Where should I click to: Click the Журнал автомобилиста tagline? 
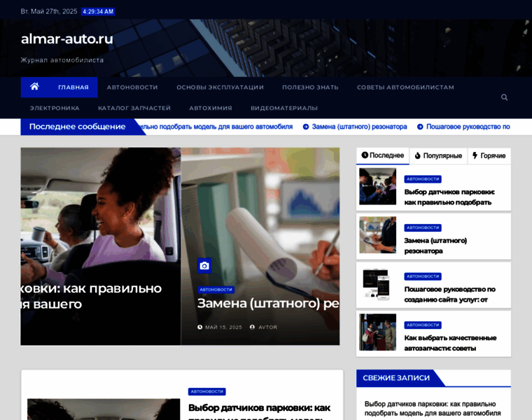(x=62, y=60)
